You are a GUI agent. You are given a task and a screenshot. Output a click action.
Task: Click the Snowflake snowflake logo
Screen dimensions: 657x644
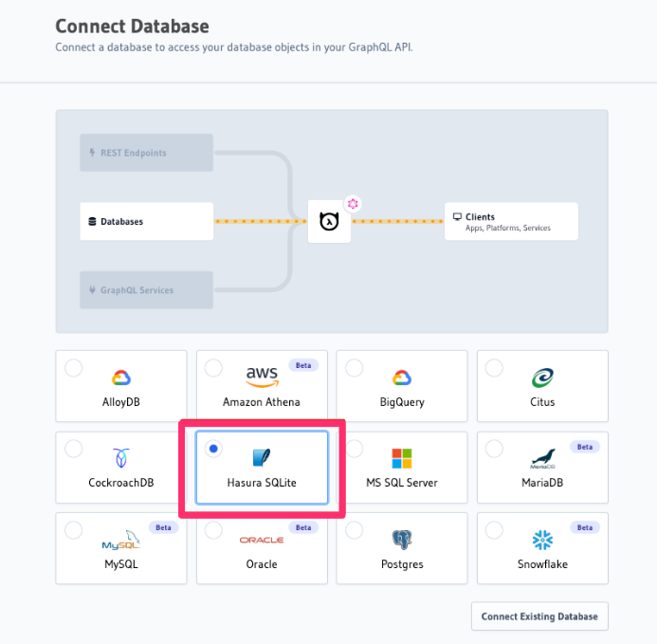pos(542,540)
